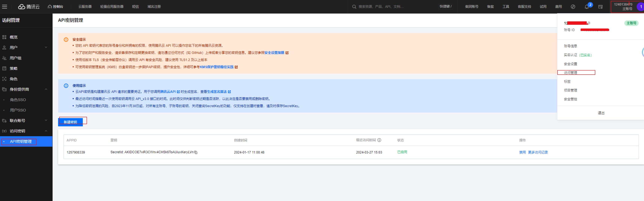Click the 访问密钥 access key icon

tap(4, 131)
